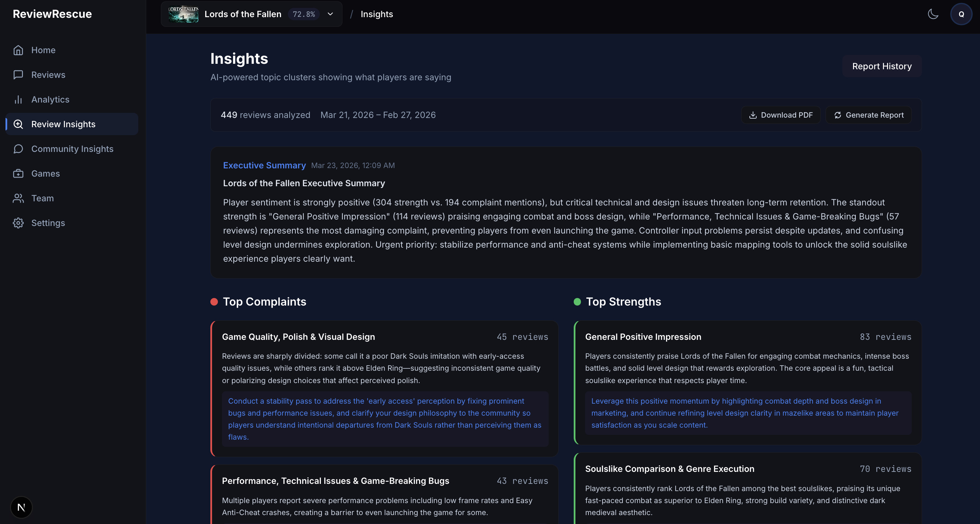The width and height of the screenshot is (980, 524).
Task: Go to the Analytics menu item
Action: [x=72, y=100]
